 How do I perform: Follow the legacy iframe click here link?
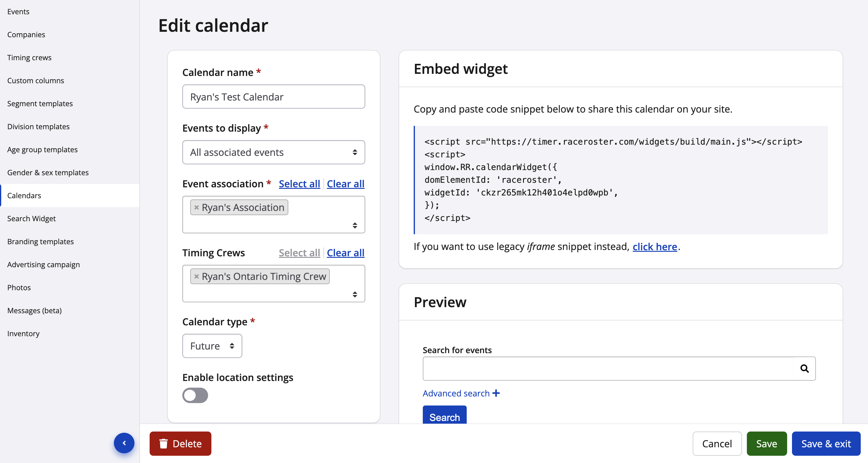tap(654, 247)
